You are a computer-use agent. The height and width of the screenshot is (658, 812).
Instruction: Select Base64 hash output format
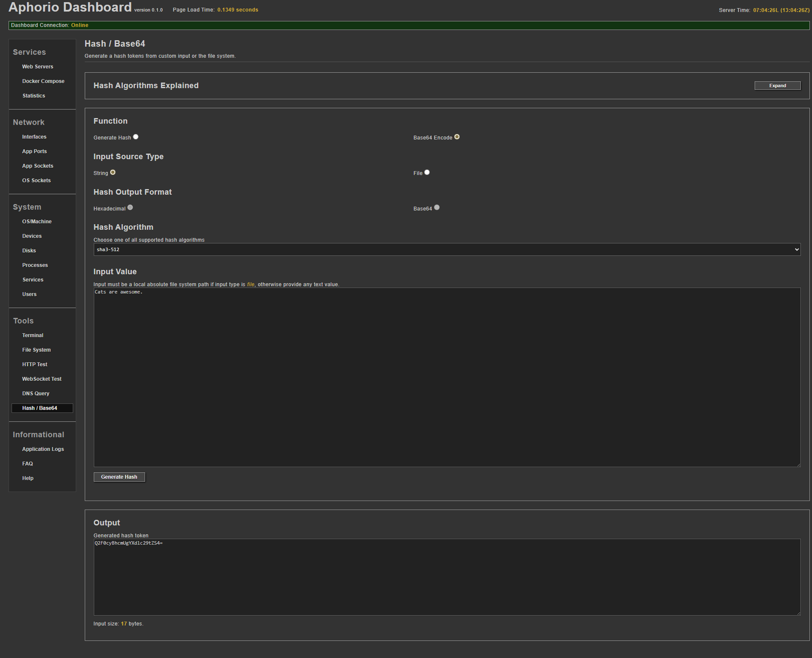pos(437,207)
